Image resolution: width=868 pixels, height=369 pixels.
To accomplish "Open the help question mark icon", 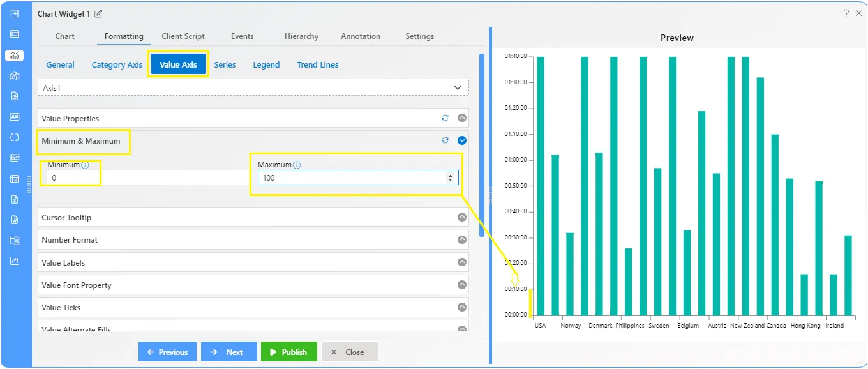I will pyautogui.click(x=846, y=13).
